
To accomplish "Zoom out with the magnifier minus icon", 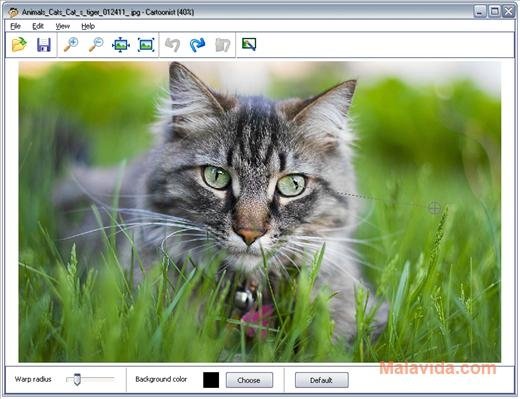I will click(x=96, y=45).
